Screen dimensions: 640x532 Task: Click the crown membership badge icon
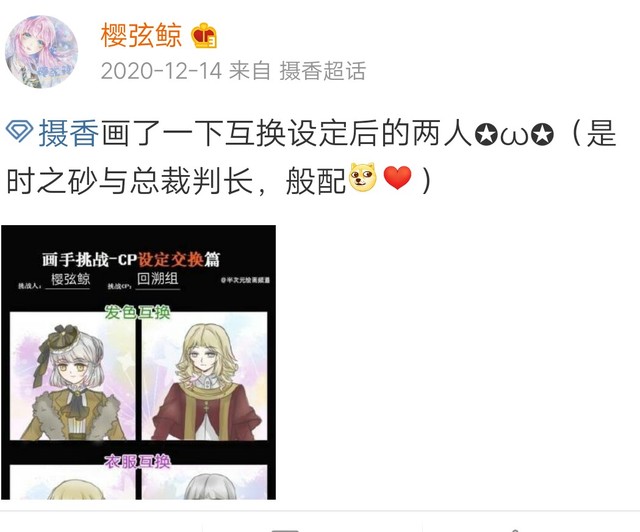[x=204, y=35]
